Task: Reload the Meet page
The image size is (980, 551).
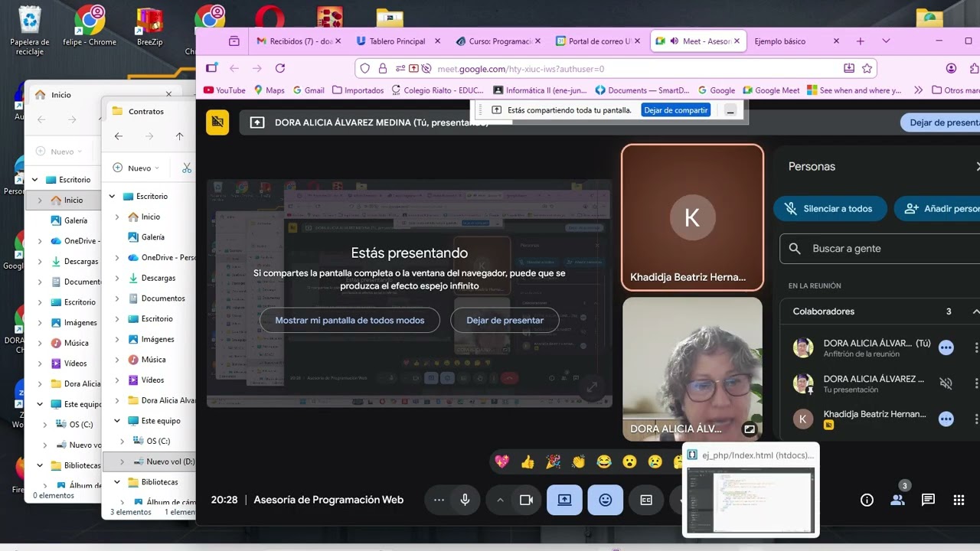Action: (x=279, y=68)
